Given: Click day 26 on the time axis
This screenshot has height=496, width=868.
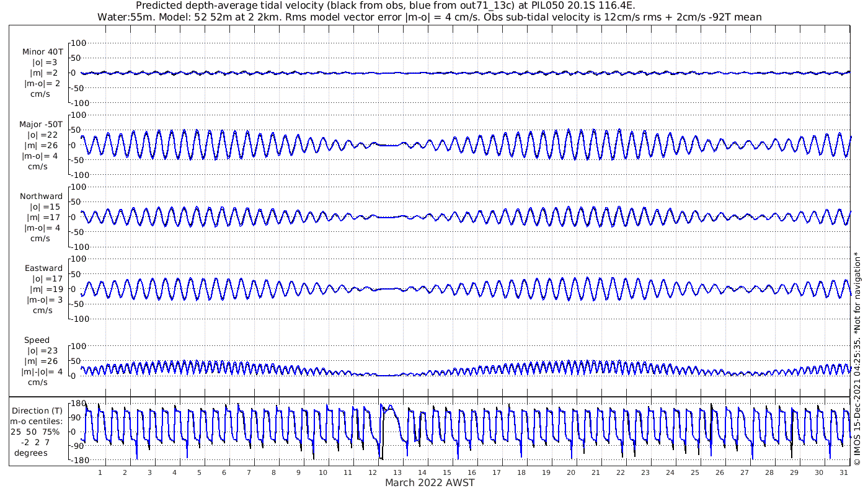Looking at the screenshot, I should click(719, 472).
